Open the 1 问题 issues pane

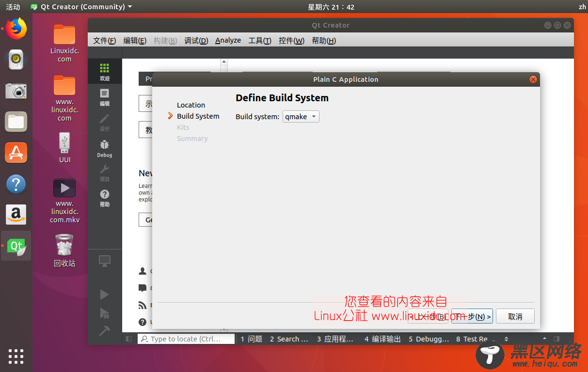coord(252,339)
